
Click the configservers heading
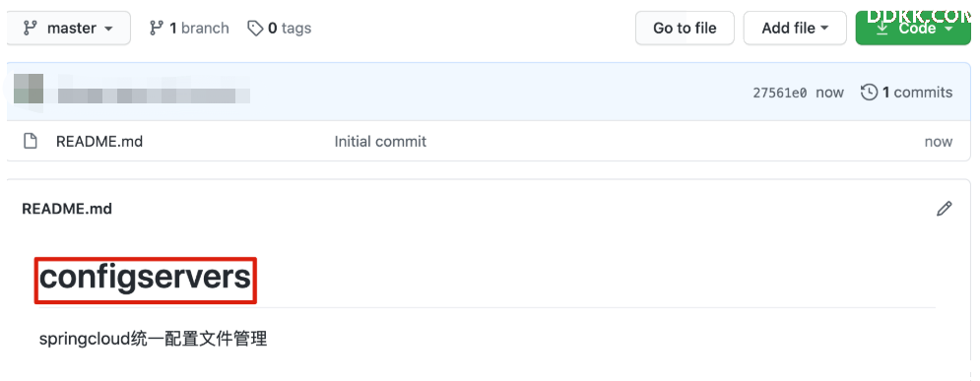[145, 279]
